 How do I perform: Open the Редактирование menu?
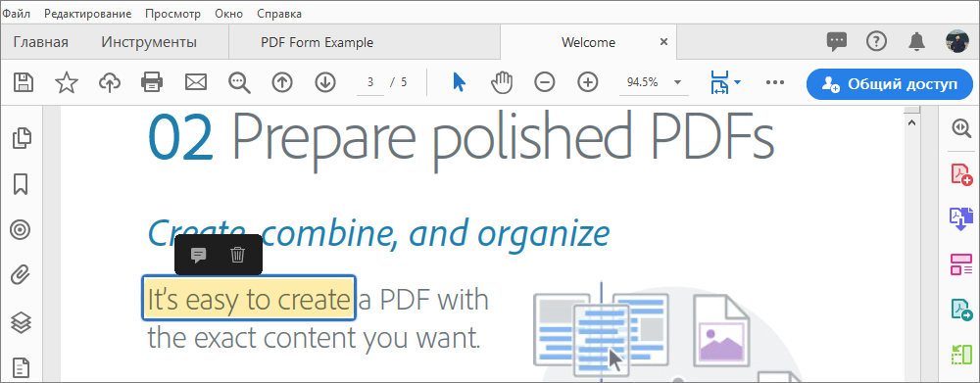(x=87, y=13)
